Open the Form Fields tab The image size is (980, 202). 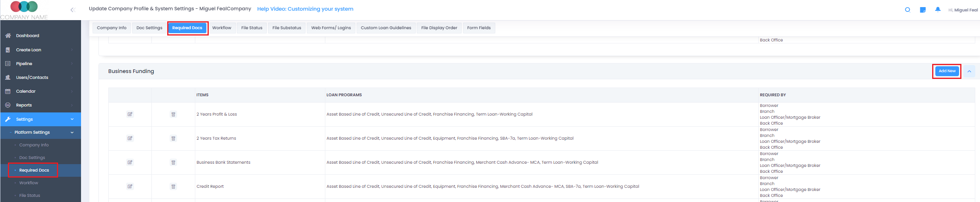click(479, 28)
